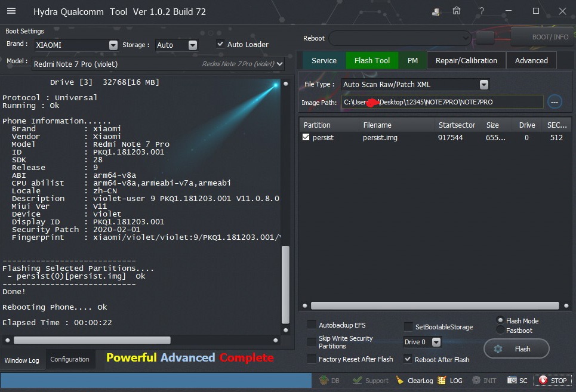576x392 pixels.
Task: Open help via question mark icon
Action: (x=482, y=11)
